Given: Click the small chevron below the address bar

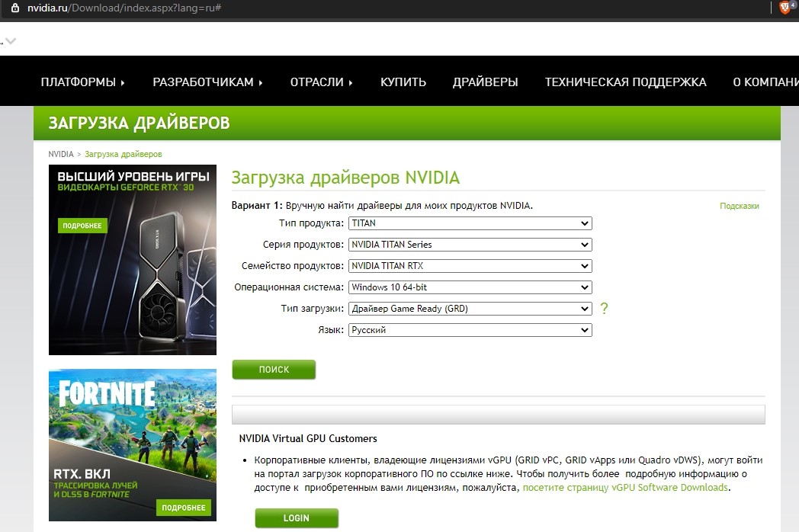Looking at the screenshot, I should (x=10, y=40).
